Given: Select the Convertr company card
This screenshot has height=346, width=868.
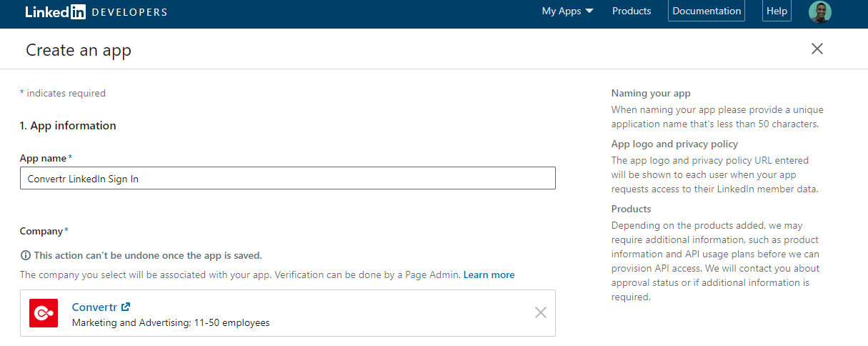Looking at the screenshot, I should click(x=288, y=313).
